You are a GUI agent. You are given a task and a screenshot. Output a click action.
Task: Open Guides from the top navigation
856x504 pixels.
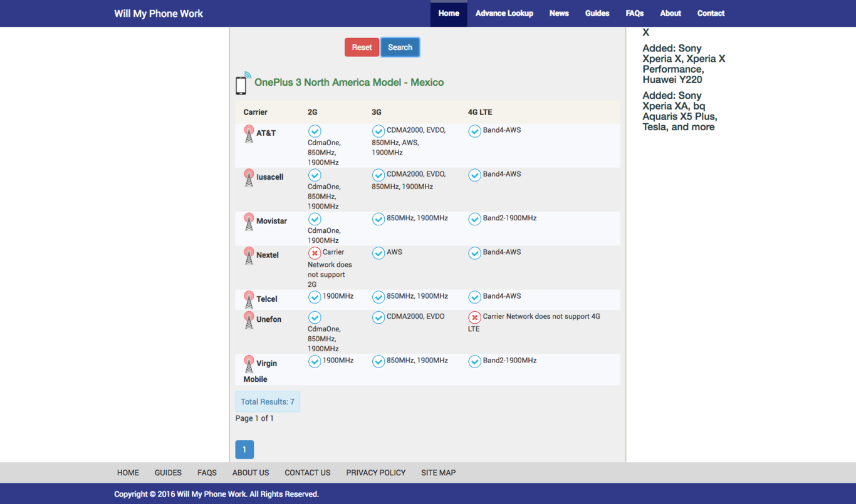597,13
